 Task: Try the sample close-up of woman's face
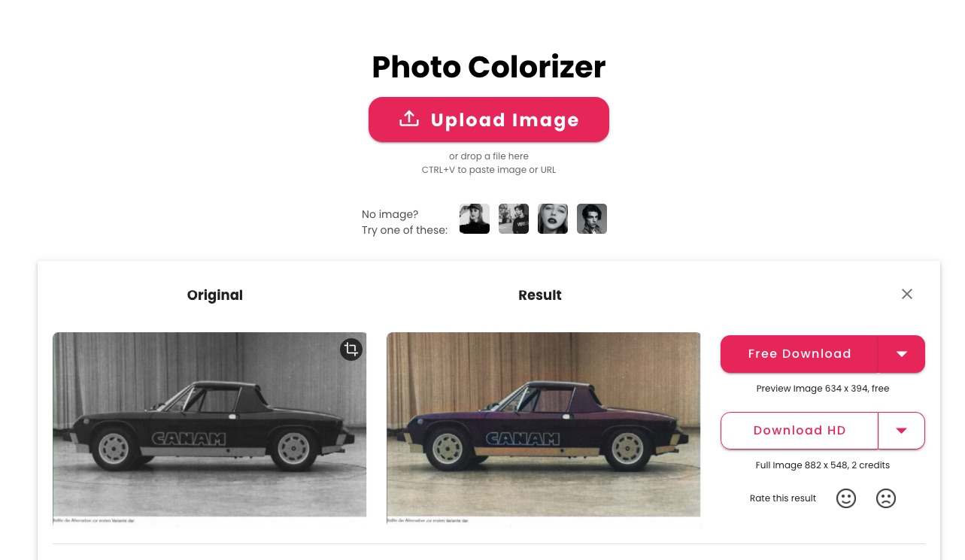coord(553,219)
